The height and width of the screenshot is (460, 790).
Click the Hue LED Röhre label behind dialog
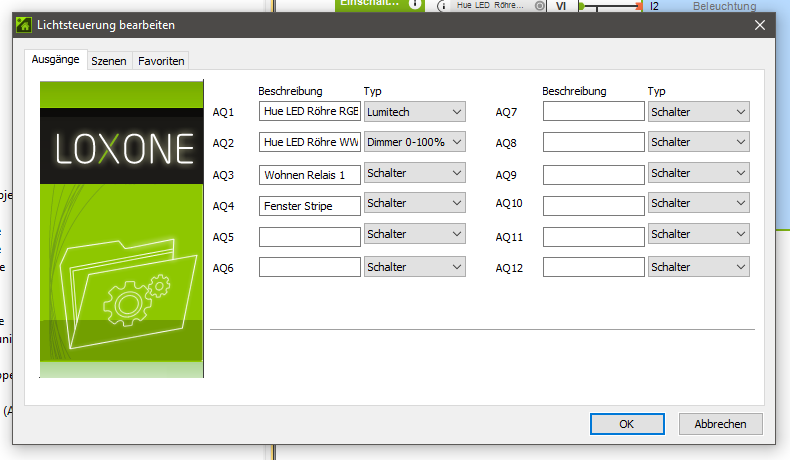pos(490,5)
